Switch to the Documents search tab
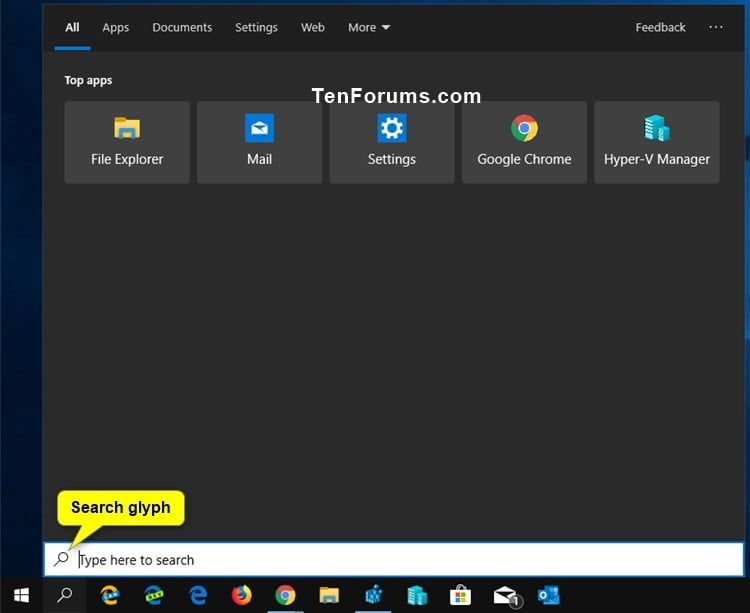The height and width of the screenshot is (613, 750). (182, 27)
